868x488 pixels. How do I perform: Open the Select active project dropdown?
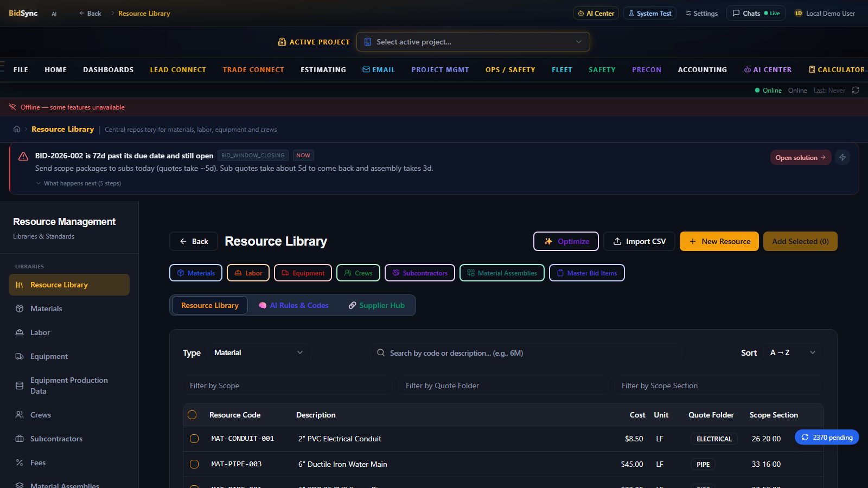473,42
